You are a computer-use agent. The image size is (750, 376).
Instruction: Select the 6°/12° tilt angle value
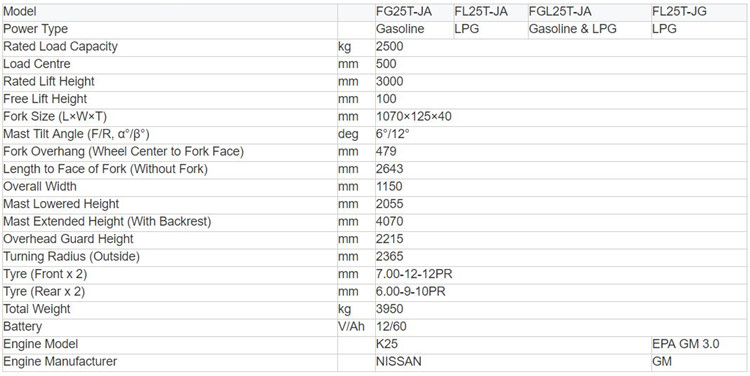(393, 134)
